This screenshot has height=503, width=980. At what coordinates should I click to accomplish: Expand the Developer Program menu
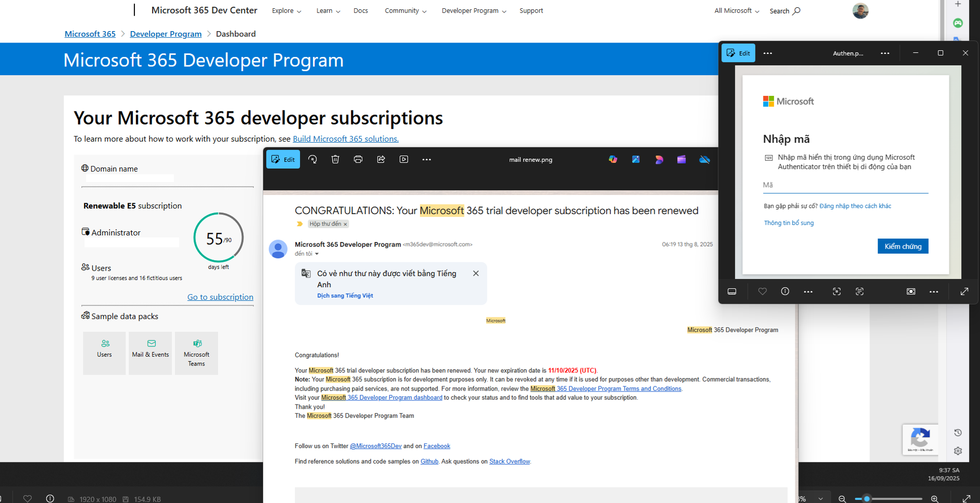[x=474, y=11]
